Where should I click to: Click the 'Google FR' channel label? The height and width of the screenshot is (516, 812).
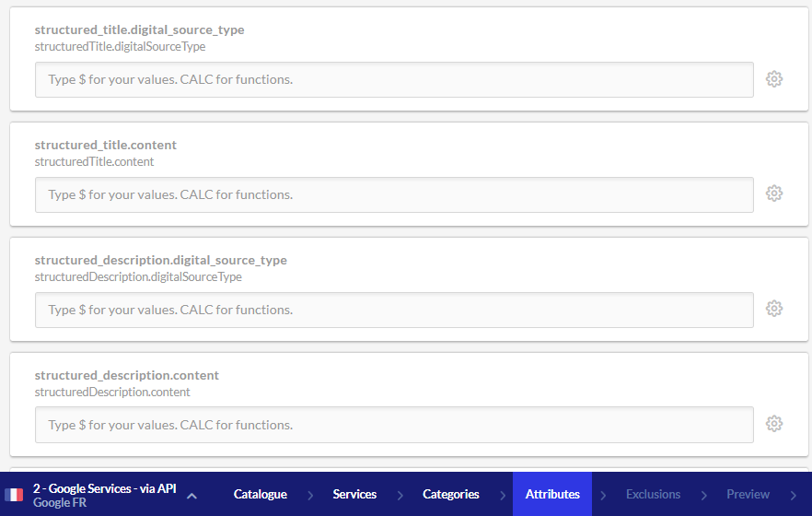[x=60, y=503]
